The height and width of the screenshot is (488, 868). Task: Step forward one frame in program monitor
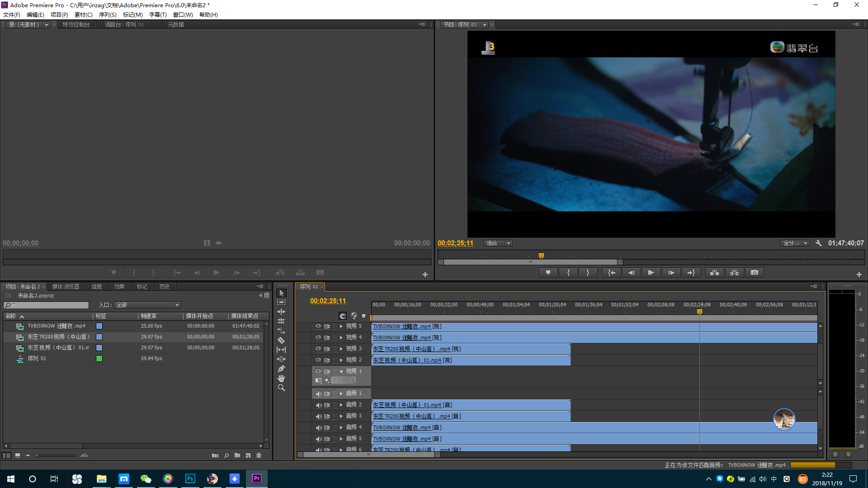tap(671, 272)
